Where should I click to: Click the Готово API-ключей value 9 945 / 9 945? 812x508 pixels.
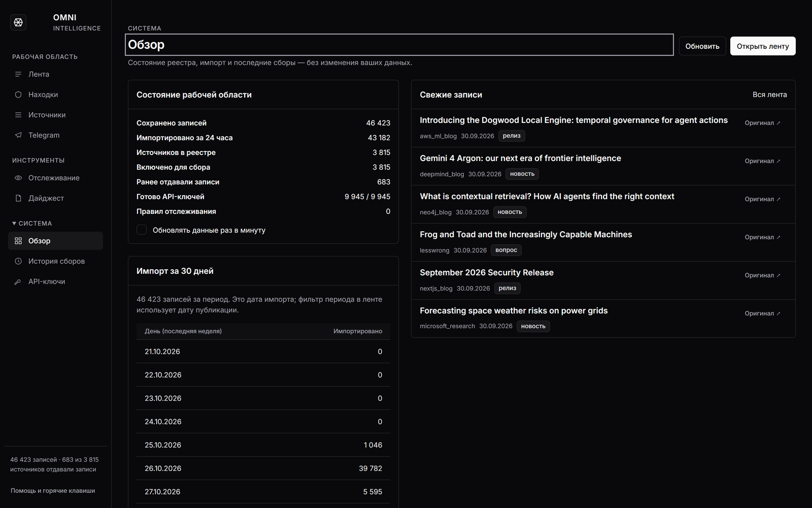tap(367, 197)
